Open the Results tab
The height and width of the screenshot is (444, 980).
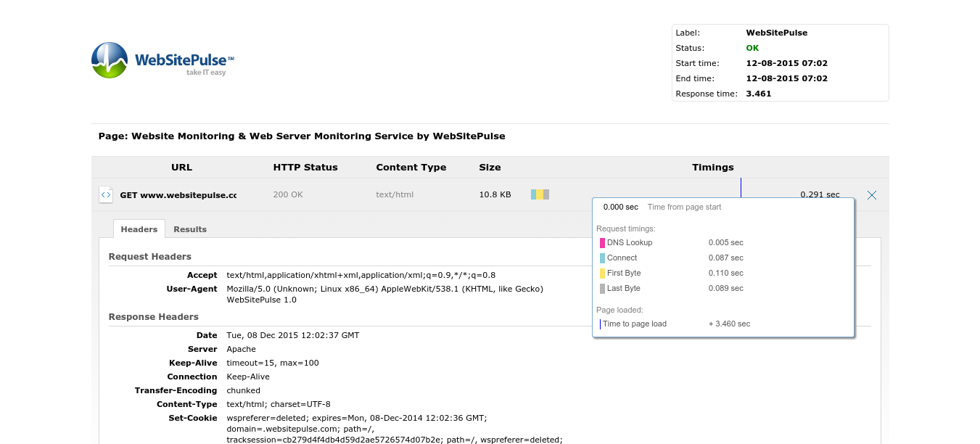tap(190, 229)
